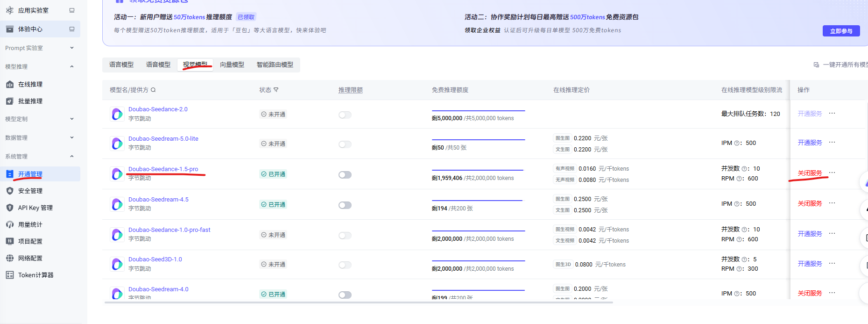Viewport: 868px width, 324px height.
Task: Switch to the 语音模型 tab
Action: tap(158, 65)
